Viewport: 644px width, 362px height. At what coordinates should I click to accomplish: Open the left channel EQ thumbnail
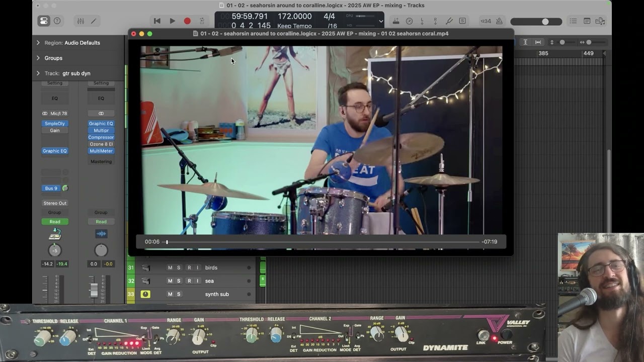point(55,99)
